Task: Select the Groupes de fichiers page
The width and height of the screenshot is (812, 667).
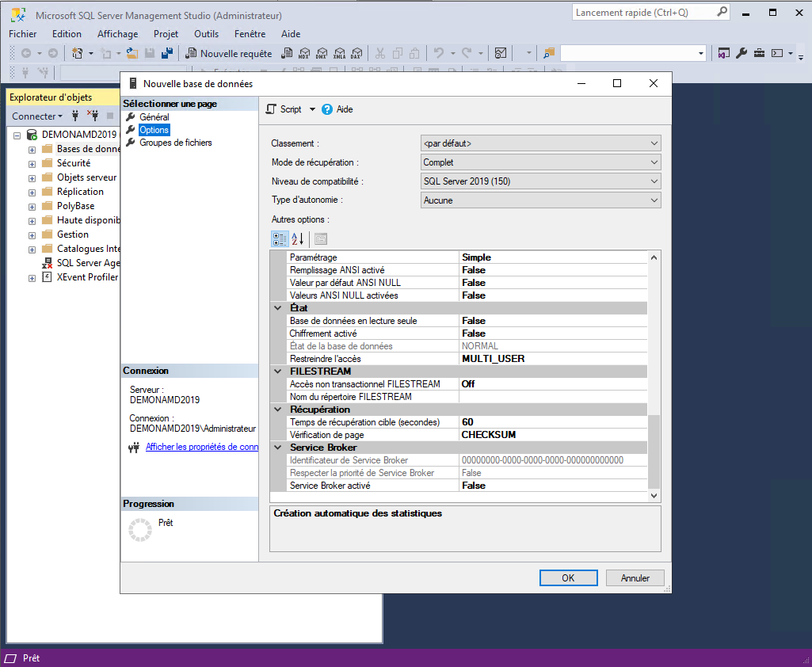Action: (175, 143)
